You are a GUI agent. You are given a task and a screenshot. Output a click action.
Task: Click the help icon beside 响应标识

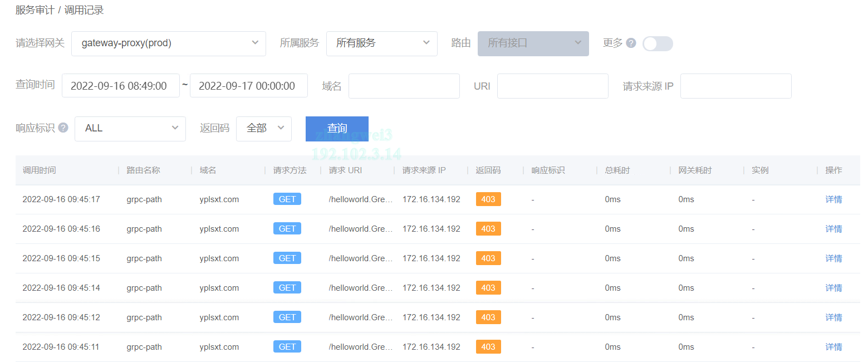(63, 128)
